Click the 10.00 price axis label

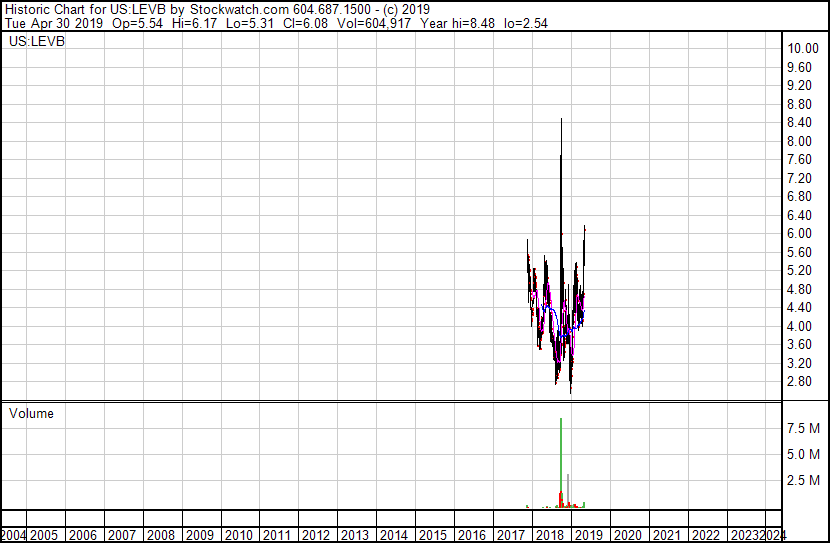coord(804,48)
